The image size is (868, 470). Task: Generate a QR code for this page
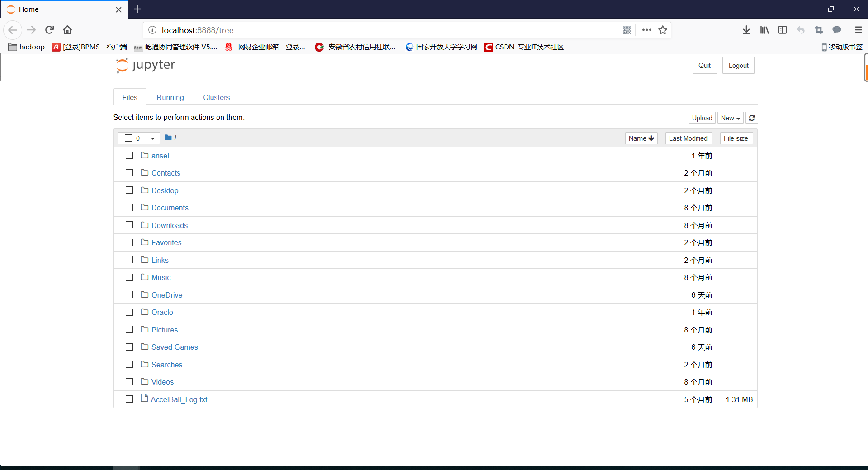pyautogui.click(x=627, y=30)
